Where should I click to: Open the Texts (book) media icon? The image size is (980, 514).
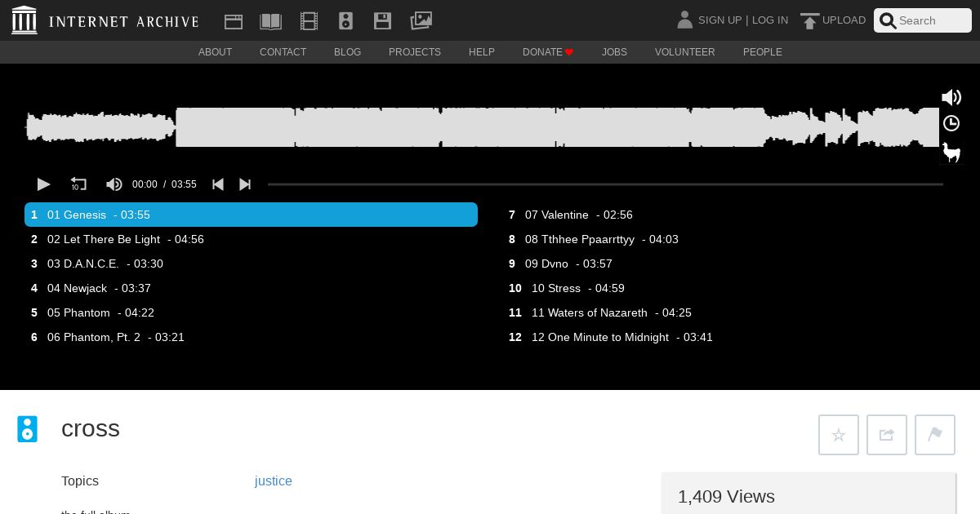click(x=270, y=21)
